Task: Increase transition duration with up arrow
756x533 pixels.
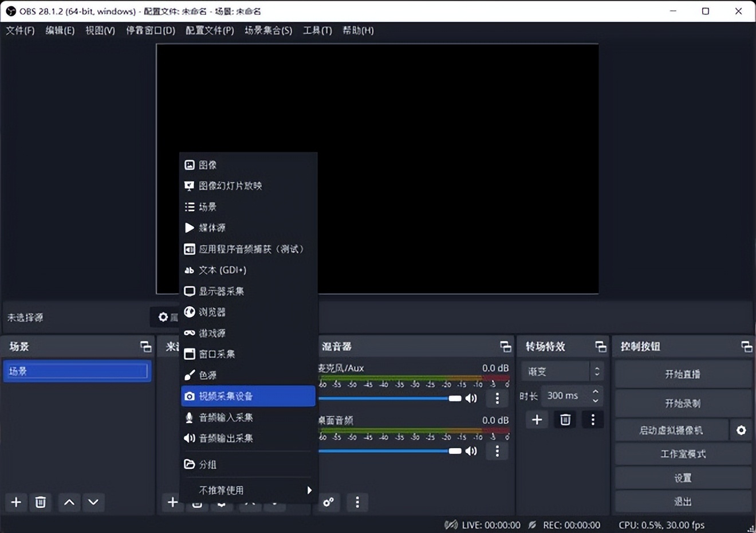Action: (596, 391)
